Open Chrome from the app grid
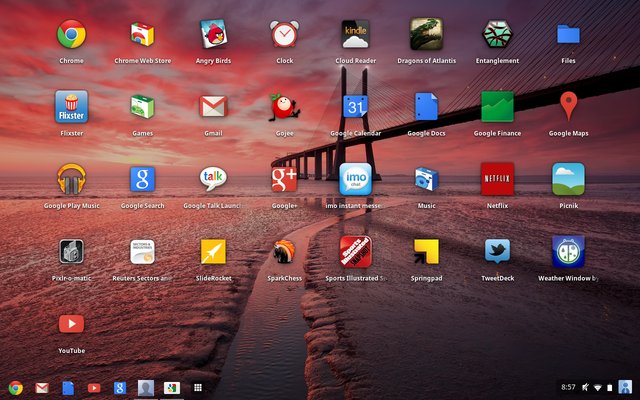This screenshot has height=400, width=640. (71, 34)
